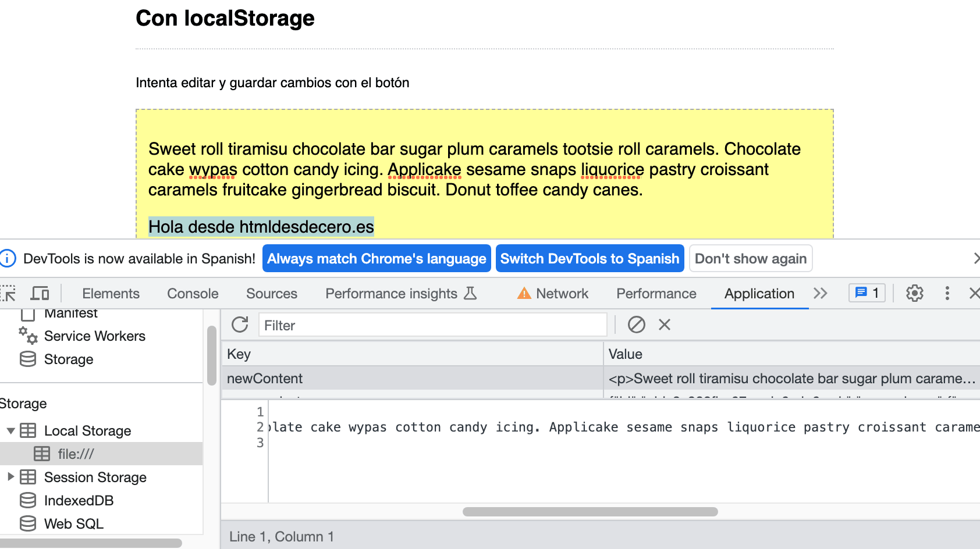The width and height of the screenshot is (980, 549).
Task: Select the file:/// storage entry
Action: 76,454
